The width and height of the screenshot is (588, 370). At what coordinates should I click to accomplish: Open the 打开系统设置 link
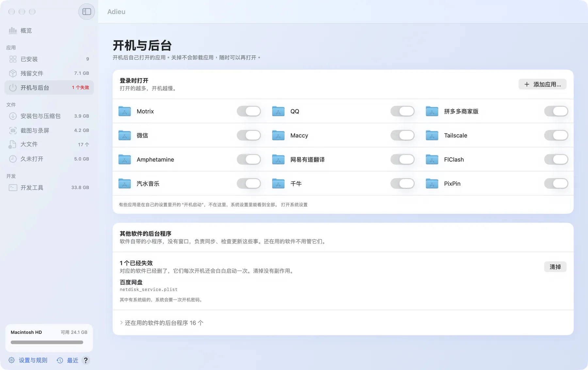tap(294, 205)
